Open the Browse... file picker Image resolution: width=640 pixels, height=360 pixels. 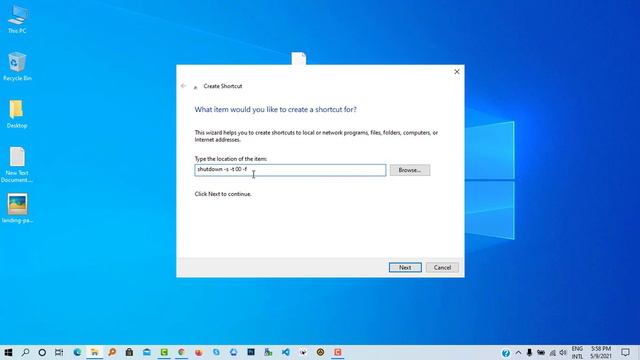[410, 170]
